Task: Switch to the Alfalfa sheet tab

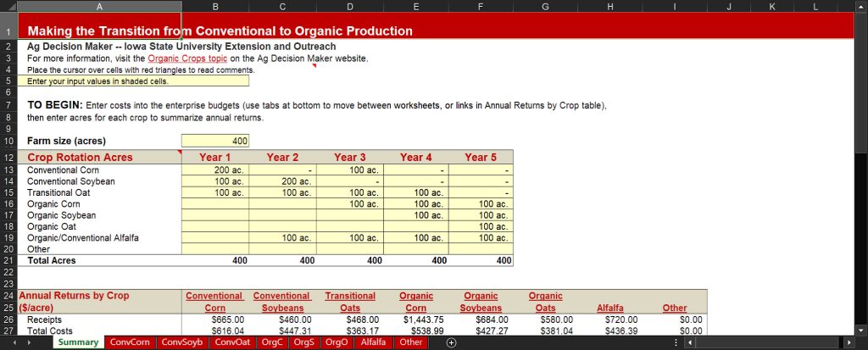Action: (x=373, y=342)
